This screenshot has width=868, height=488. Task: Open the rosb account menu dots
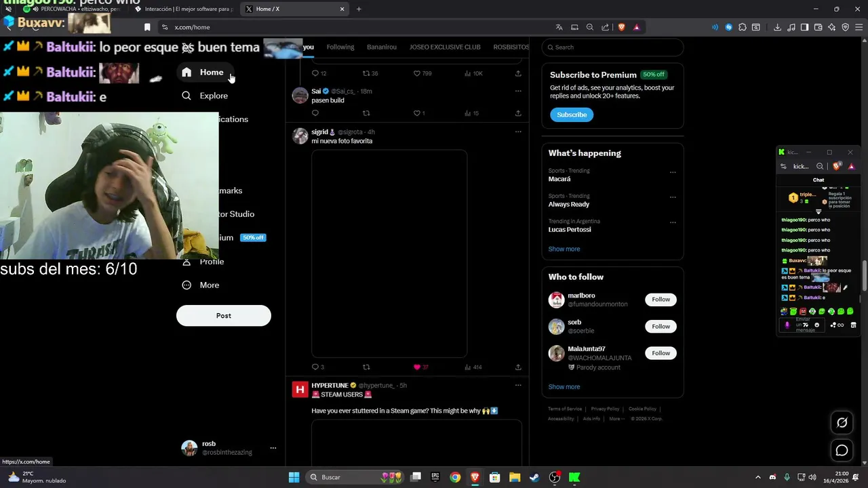[273, 448]
